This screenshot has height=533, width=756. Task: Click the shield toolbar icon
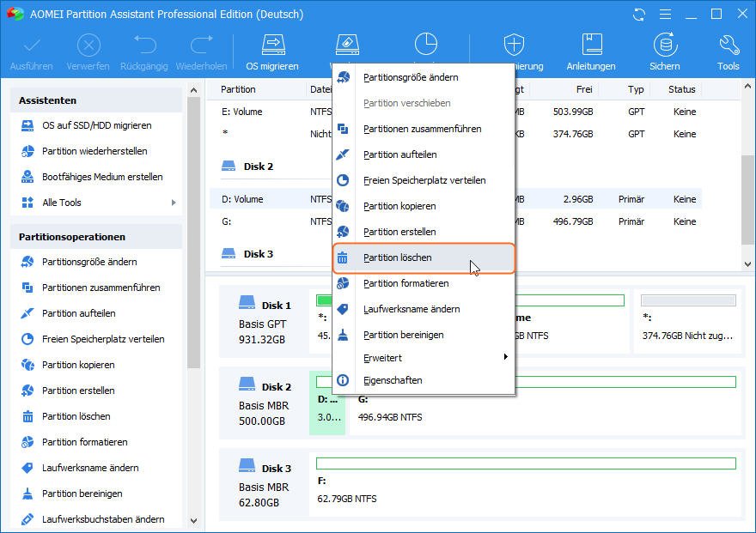pos(514,45)
